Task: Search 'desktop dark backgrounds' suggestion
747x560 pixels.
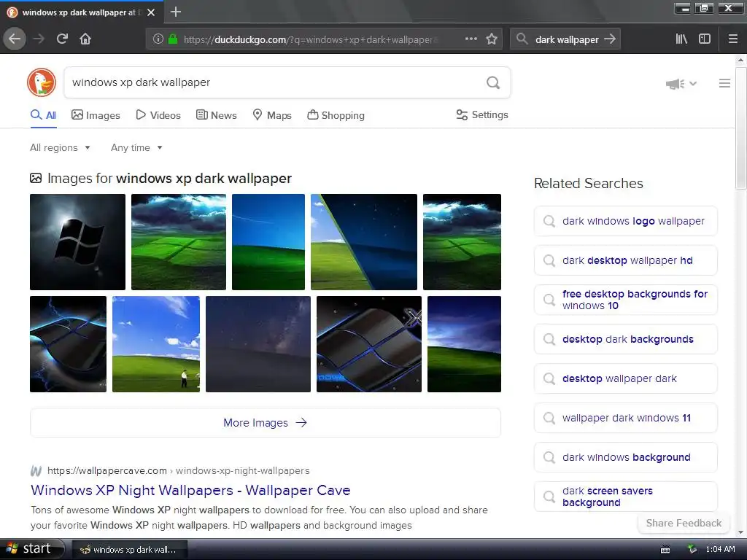Action: pos(625,339)
